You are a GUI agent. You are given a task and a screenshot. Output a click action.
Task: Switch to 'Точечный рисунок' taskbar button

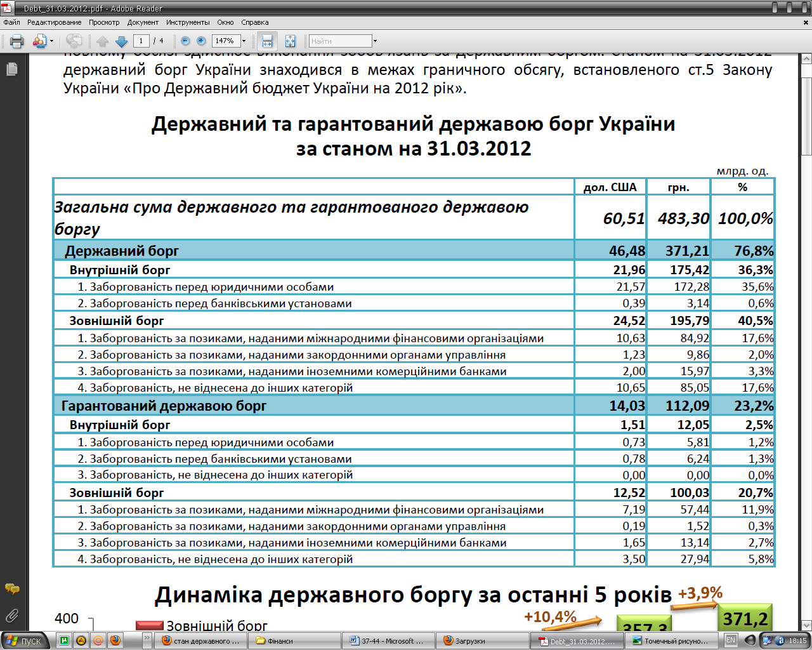pyautogui.click(x=672, y=641)
